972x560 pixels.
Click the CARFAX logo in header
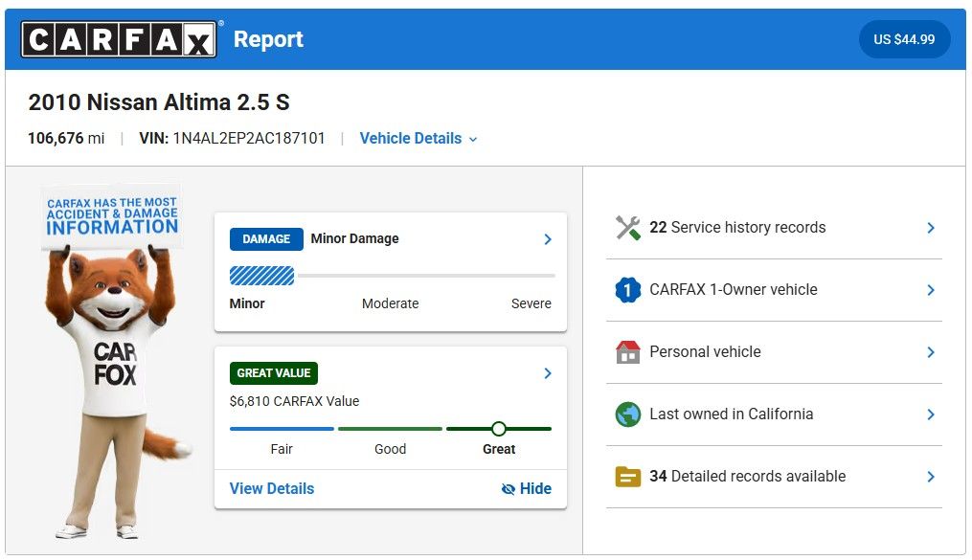[x=120, y=39]
